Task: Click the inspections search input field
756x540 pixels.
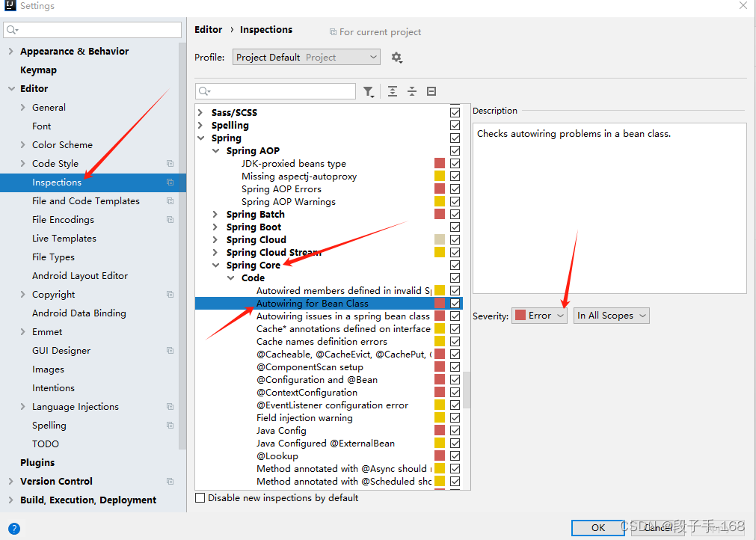Action: click(x=275, y=91)
